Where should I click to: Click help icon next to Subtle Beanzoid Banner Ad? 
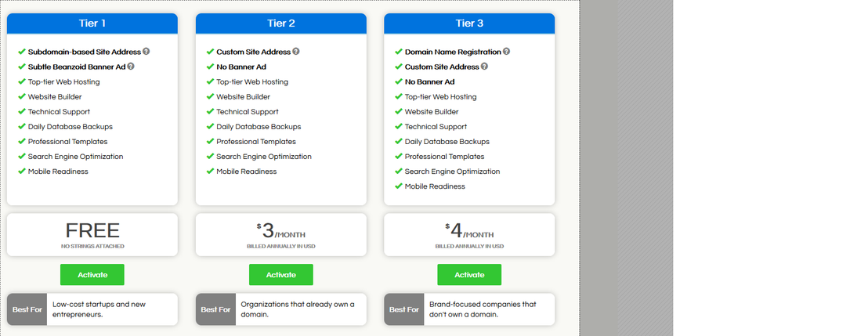point(131,67)
